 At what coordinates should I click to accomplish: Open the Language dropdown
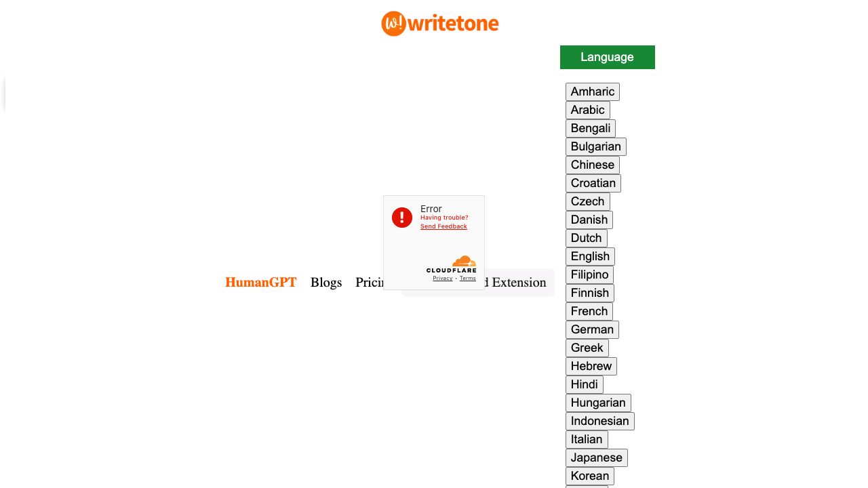pos(607,58)
